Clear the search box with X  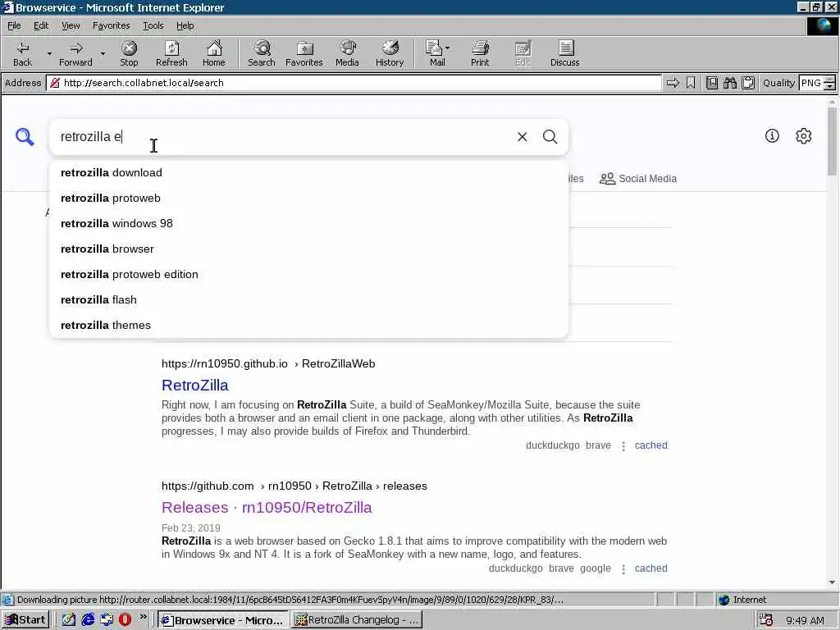pyautogui.click(x=523, y=137)
